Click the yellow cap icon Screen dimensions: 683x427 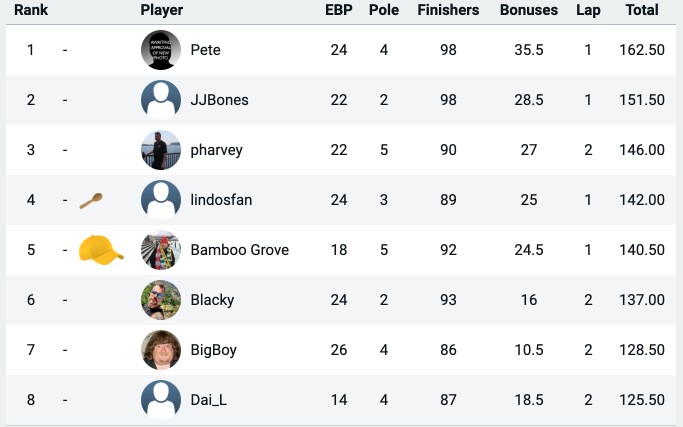coord(101,248)
